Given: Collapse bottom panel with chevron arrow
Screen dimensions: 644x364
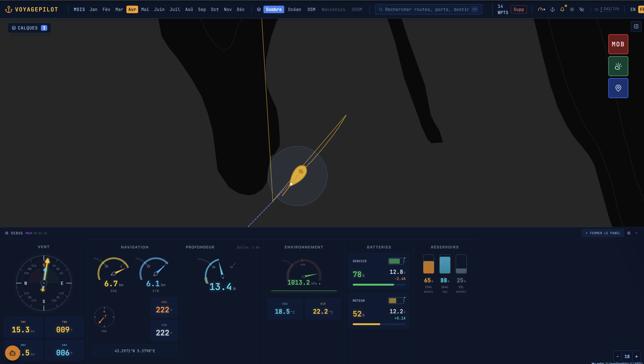Looking at the screenshot, I should tap(636, 233).
